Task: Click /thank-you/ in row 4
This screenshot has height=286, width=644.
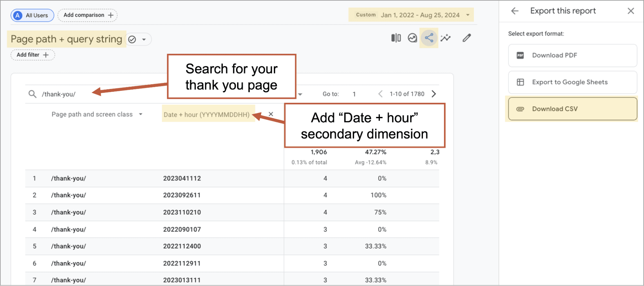Action: tap(69, 229)
